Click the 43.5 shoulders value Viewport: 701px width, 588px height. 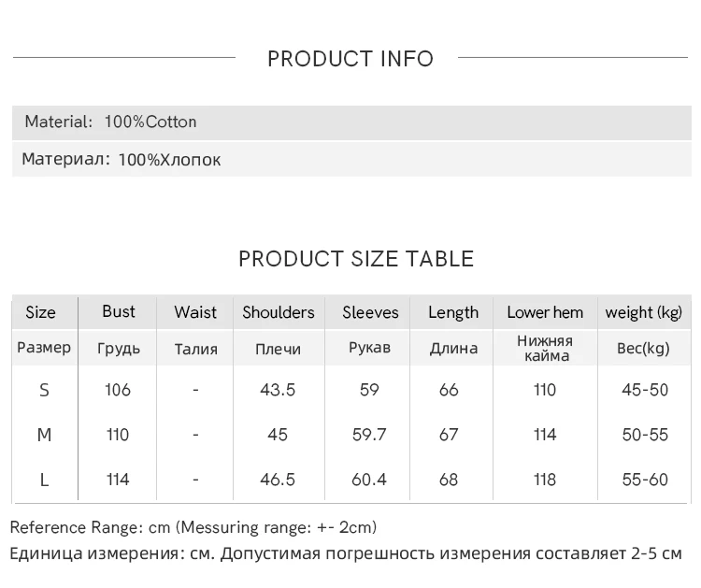pyautogui.click(x=278, y=390)
